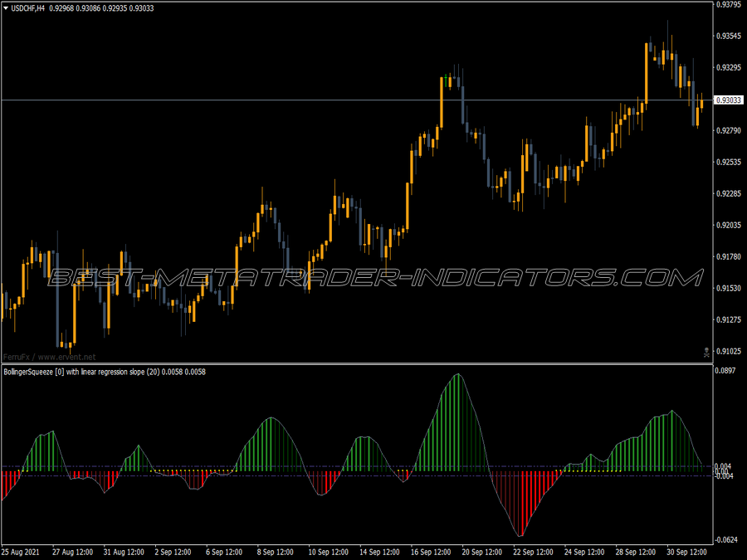Image resolution: width=747 pixels, height=560 pixels.
Task: Click the 24 Sep 12:00 time label
Action: click(x=584, y=553)
